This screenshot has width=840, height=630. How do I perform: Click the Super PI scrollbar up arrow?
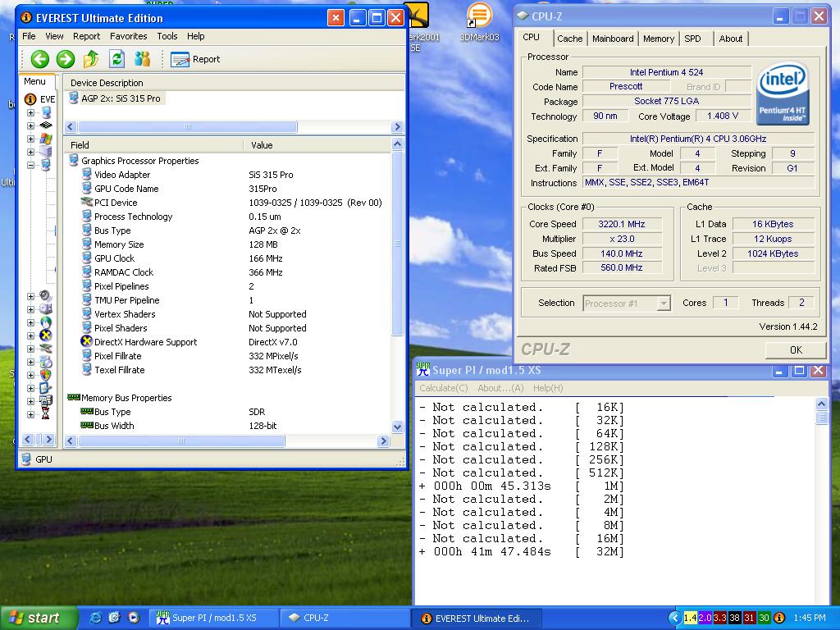click(821, 404)
